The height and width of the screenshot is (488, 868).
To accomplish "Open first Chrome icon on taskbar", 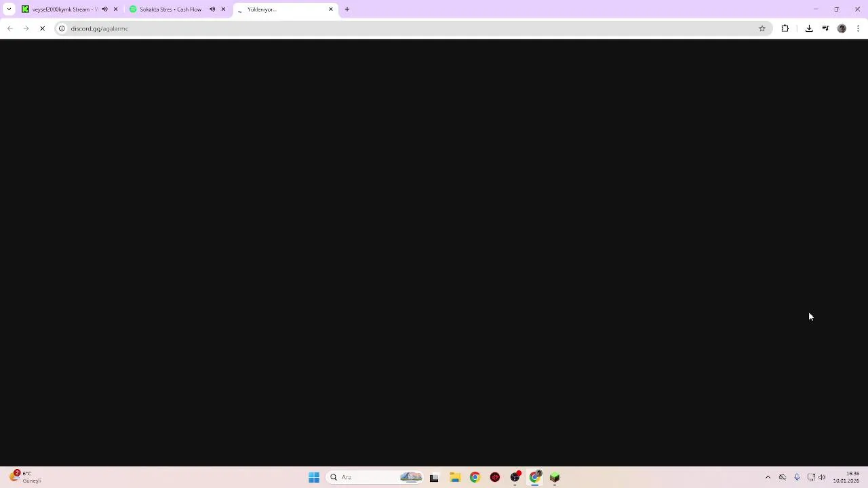I will (x=475, y=477).
